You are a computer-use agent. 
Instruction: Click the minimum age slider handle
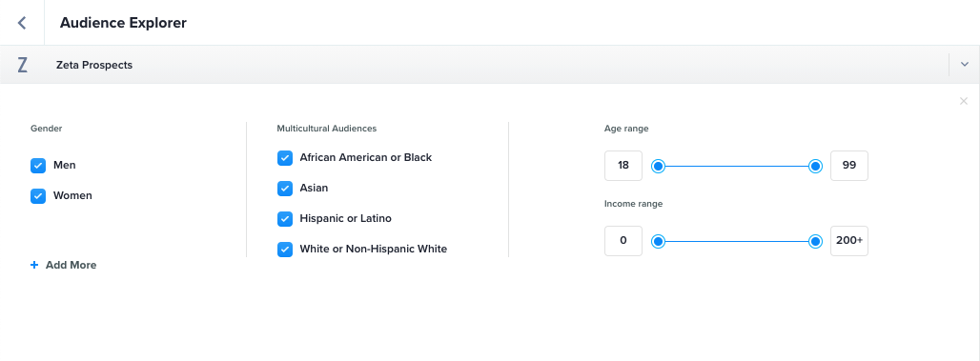coord(658,166)
